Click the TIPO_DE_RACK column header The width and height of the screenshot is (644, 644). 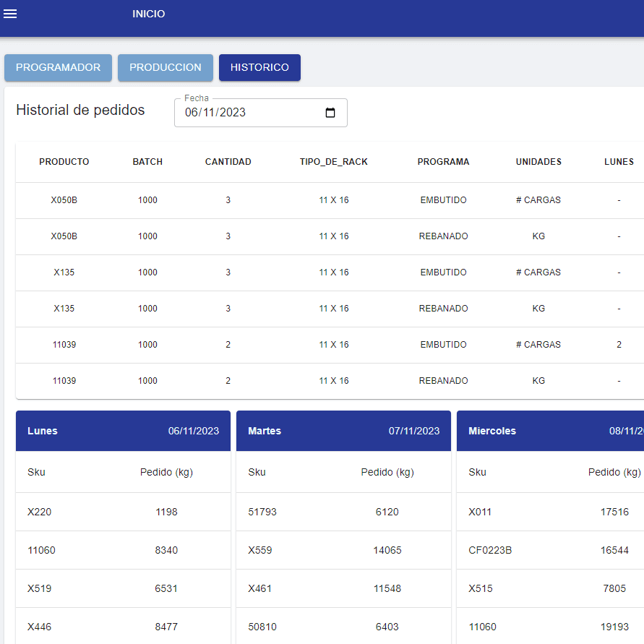click(x=333, y=162)
